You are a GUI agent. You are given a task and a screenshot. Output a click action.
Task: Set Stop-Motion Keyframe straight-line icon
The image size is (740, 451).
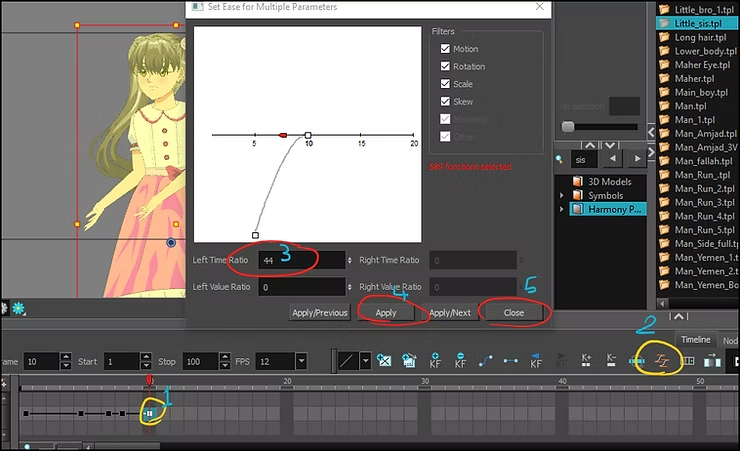511,361
